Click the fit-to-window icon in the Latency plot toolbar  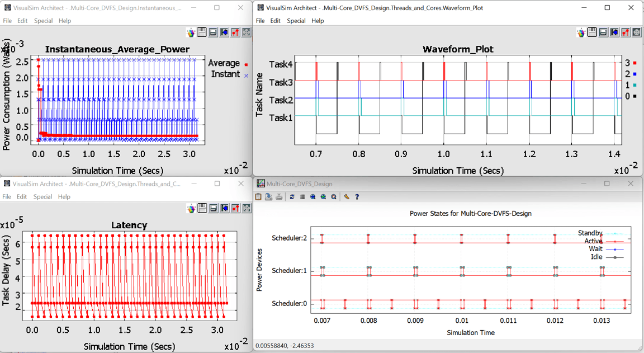click(246, 208)
